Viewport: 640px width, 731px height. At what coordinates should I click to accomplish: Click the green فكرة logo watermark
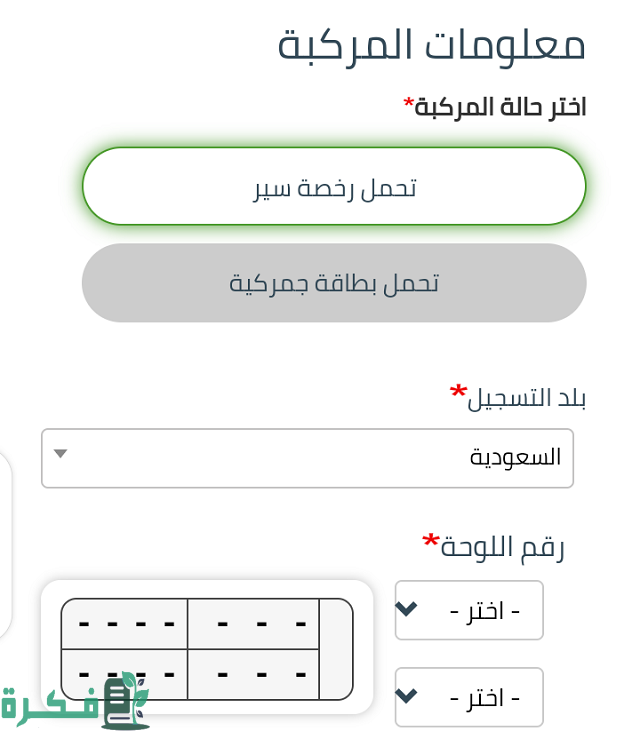point(75,702)
